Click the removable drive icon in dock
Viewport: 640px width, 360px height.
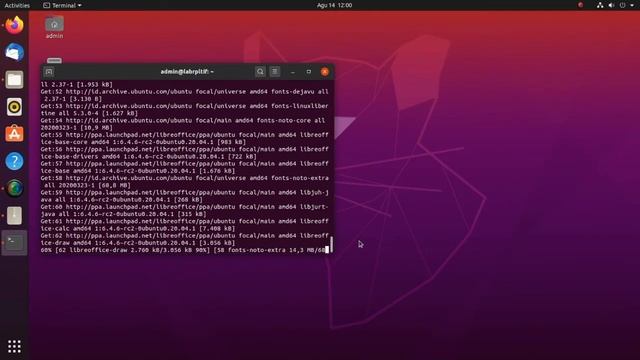point(14,216)
